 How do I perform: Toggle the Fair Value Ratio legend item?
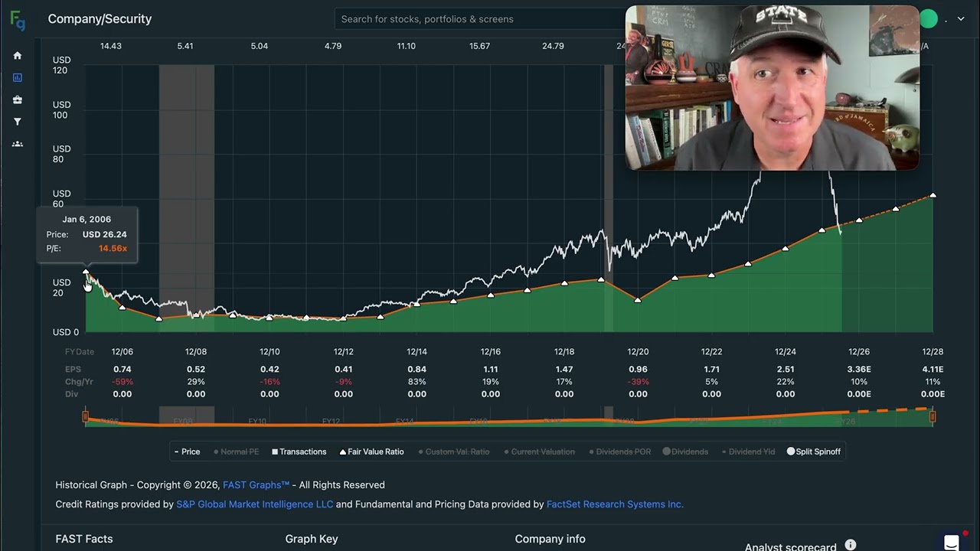pyautogui.click(x=371, y=452)
